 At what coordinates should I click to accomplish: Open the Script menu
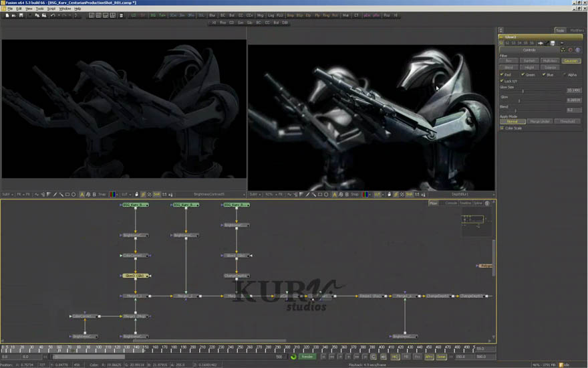click(x=51, y=9)
